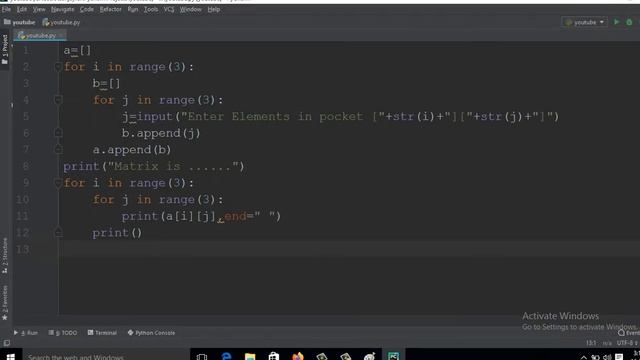The image size is (640, 360).
Task: Click the youtube project folder breadcrumb
Action: pos(19,22)
